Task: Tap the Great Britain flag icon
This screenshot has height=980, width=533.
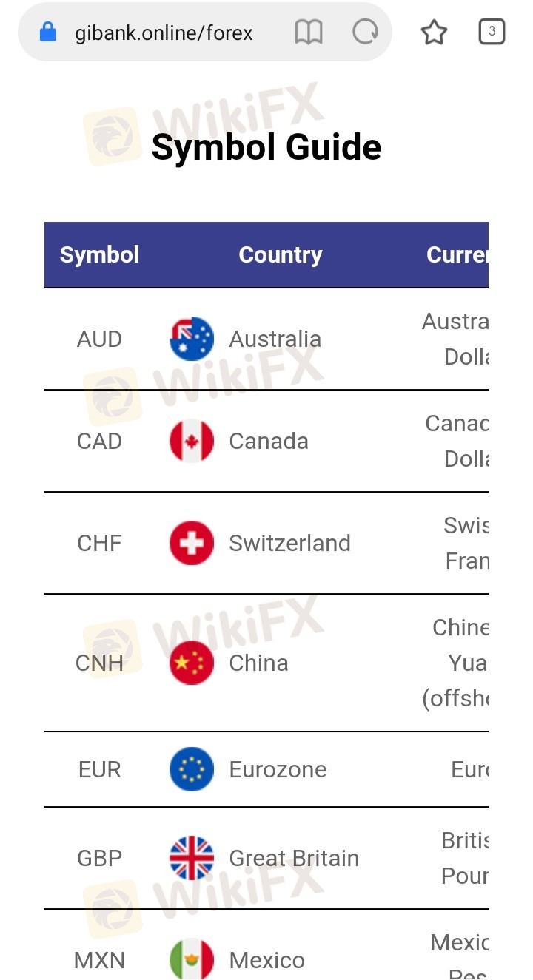Action: pos(192,858)
